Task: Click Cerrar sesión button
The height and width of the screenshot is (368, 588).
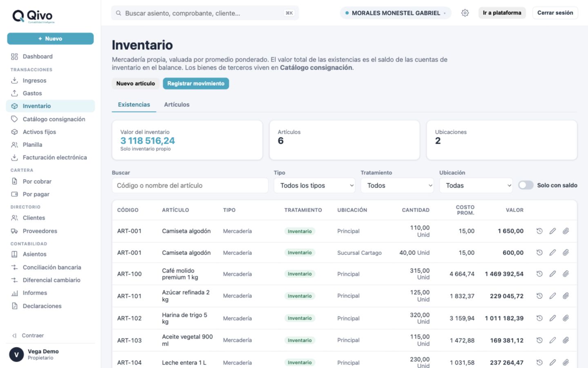Action: (555, 13)
